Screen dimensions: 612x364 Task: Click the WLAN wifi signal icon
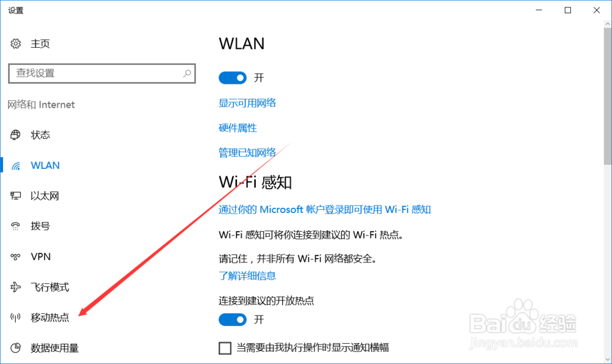point(16,166)
